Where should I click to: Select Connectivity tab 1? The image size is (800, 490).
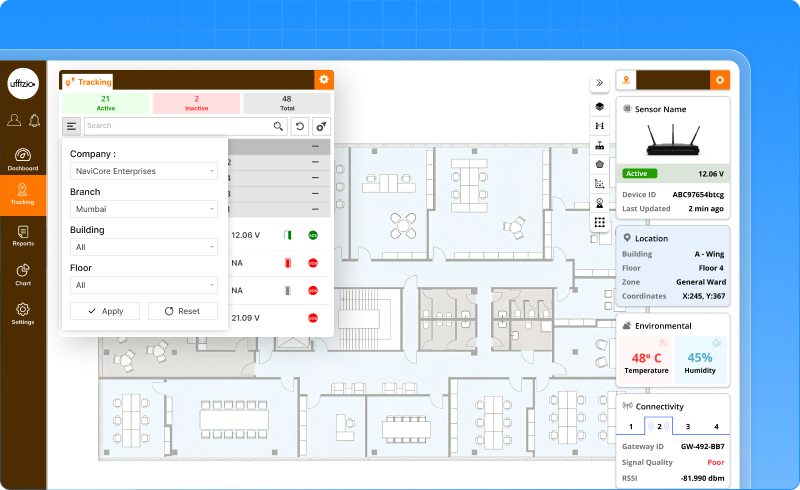(x=630, y=426)
